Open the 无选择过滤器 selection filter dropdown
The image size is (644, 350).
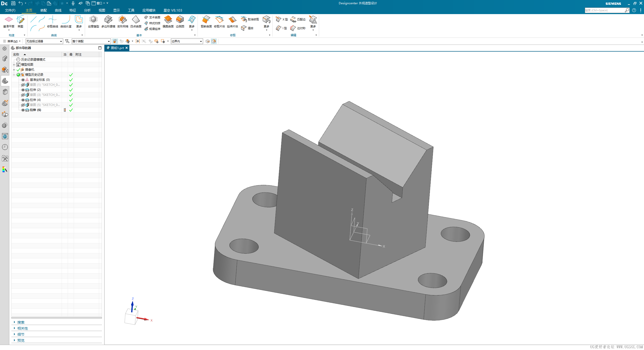pyautogui.click(x=44, y=41)
